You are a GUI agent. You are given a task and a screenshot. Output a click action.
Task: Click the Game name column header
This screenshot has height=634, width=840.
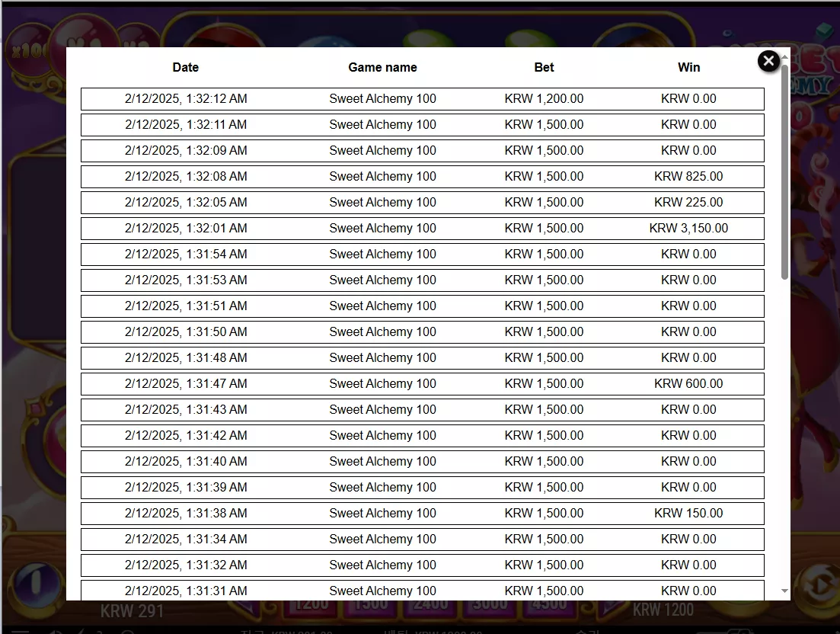[x=382, y=68]
